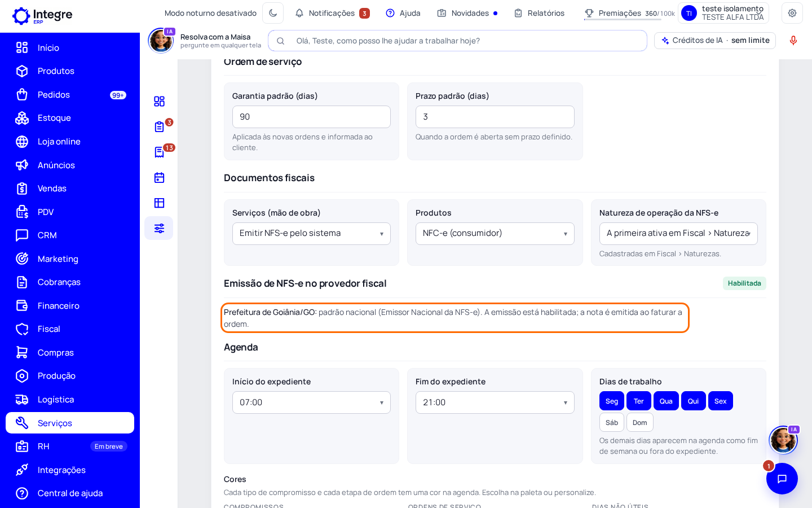Open Início do expediente time dropdown

311,402
